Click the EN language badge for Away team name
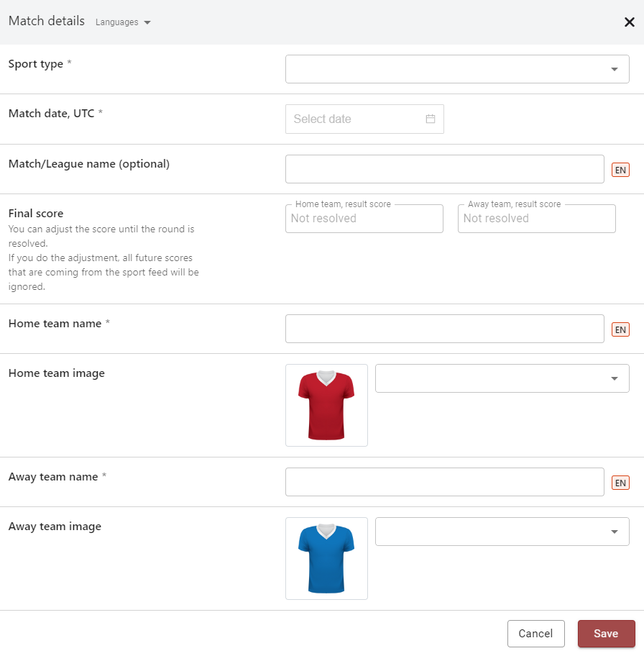Viewport: 644px width, 656px height. coord(620,483)
